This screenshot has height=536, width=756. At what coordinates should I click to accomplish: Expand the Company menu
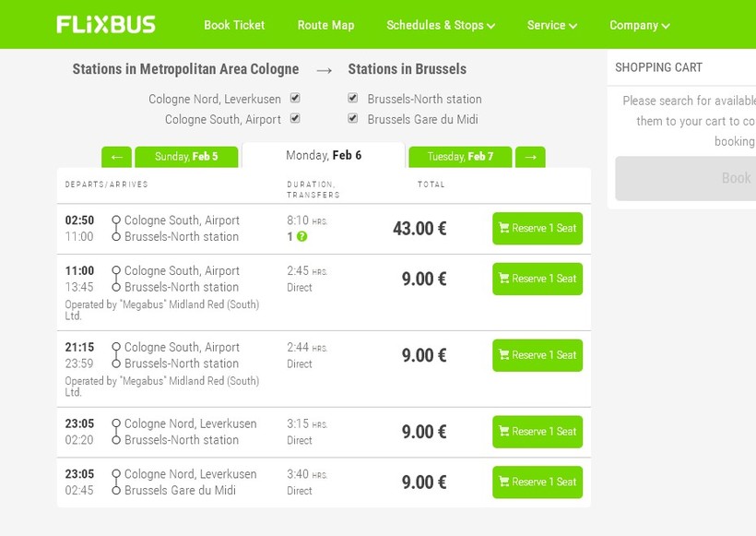(639, 26)
